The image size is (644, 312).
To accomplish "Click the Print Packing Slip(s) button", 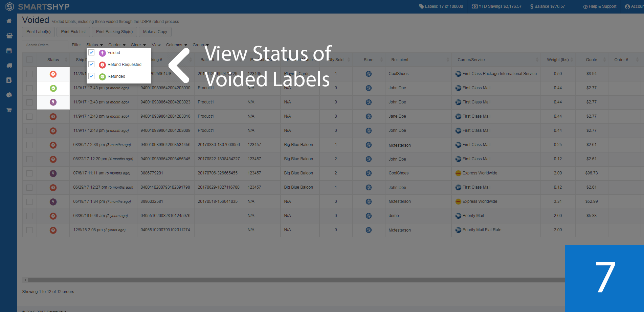I will point(114,32).
